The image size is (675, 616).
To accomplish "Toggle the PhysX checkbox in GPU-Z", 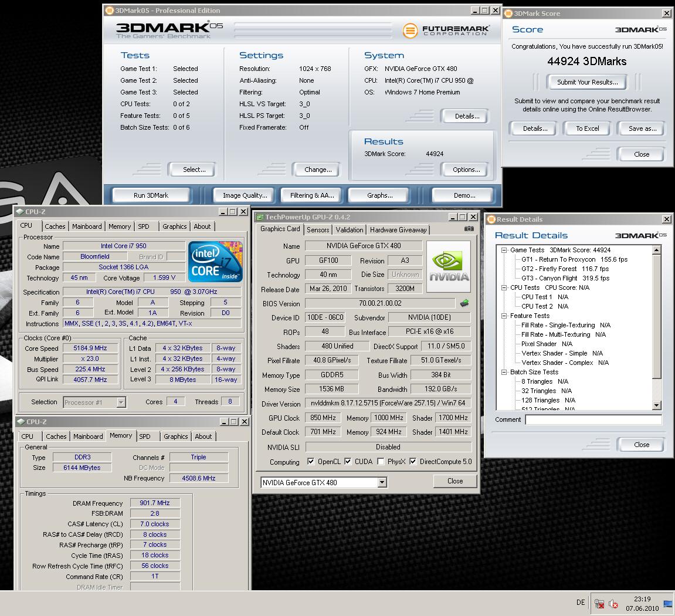I will pos(381,461).
